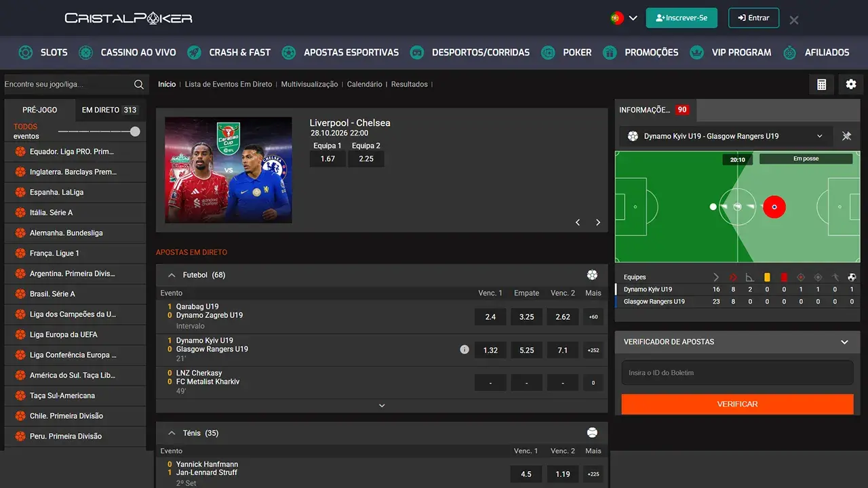Open Apostas Esportivas menu

(351, 52)
